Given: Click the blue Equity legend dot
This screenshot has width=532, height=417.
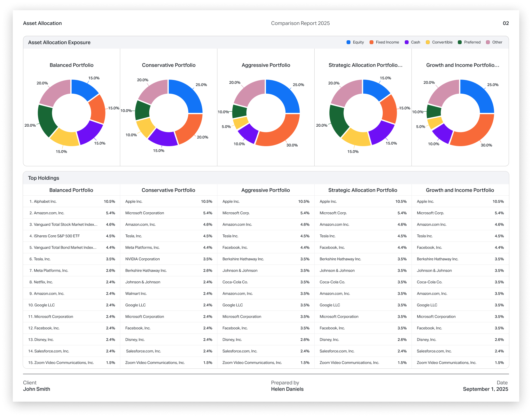Looking at the screenshot, I should [348, 42].
